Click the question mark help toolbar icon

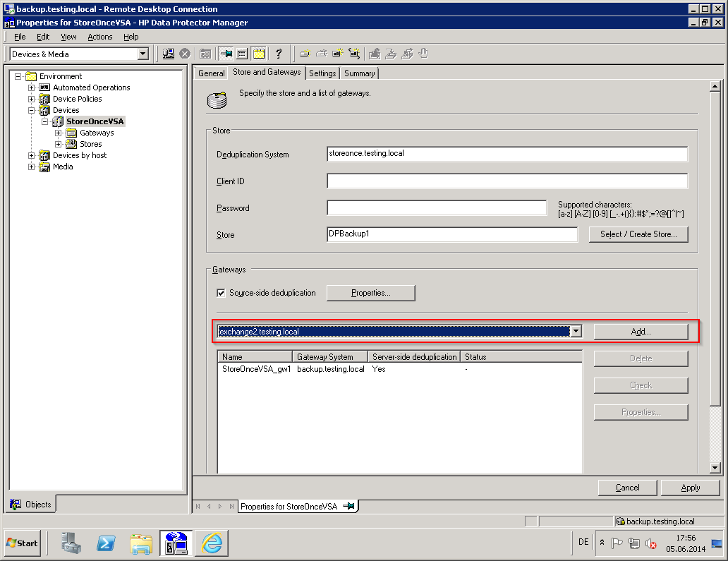pos(279,54)
